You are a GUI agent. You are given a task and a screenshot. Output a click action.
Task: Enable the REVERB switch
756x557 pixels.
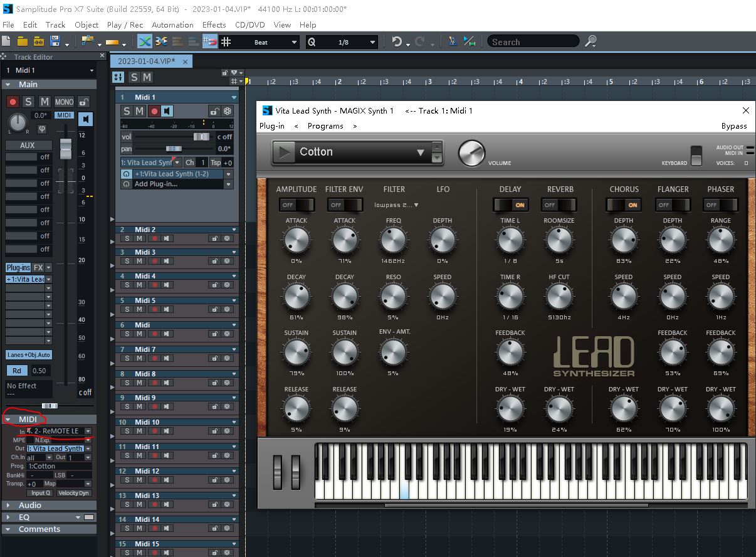(x=559, y=204)
